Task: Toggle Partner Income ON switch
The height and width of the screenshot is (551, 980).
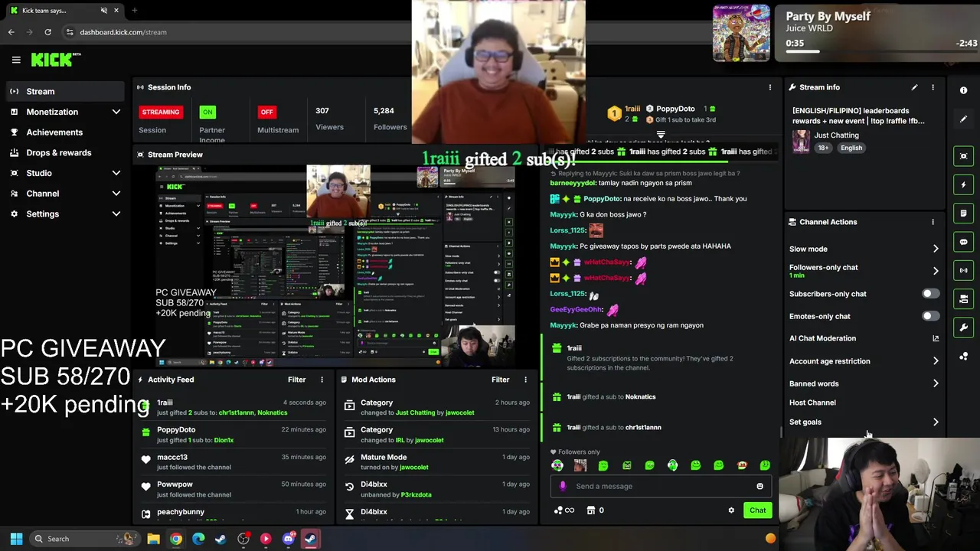Action: (207, 112)
